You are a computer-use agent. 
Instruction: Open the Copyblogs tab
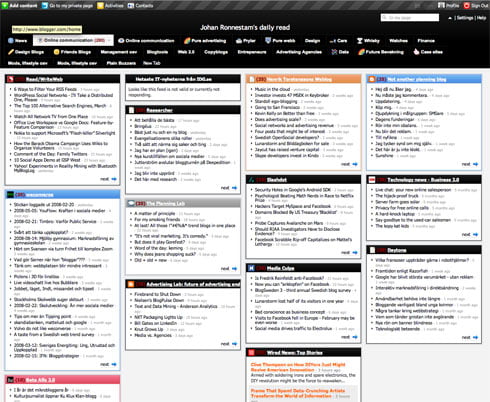coord(216,52)
